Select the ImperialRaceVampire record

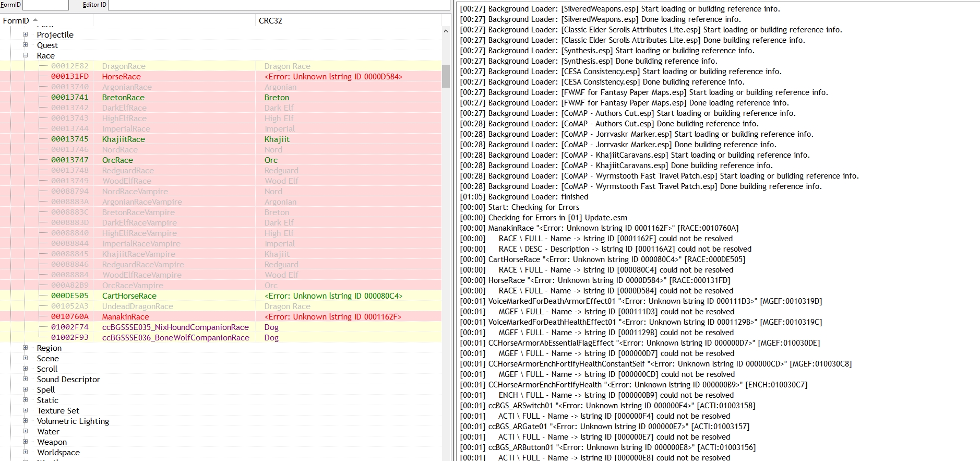point(221,243)
